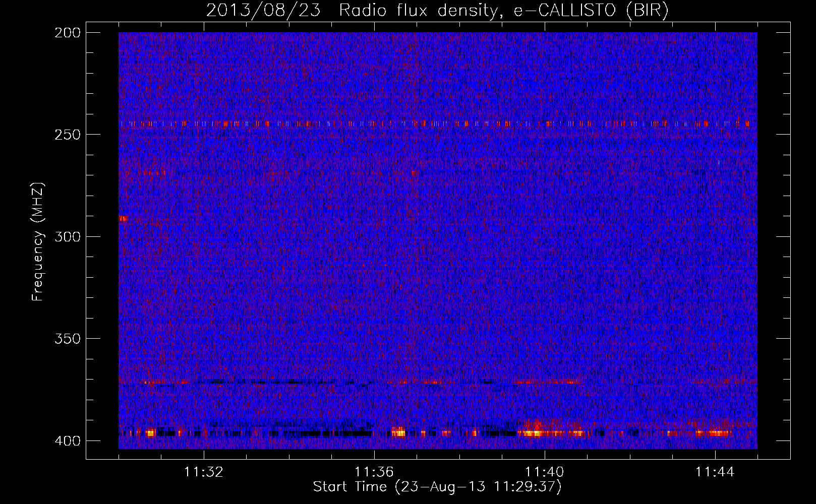Screen dimensions: 816x504
Task: Click the 250 frequency tick label
Action: pyautogui.click(x=67, y=135)
